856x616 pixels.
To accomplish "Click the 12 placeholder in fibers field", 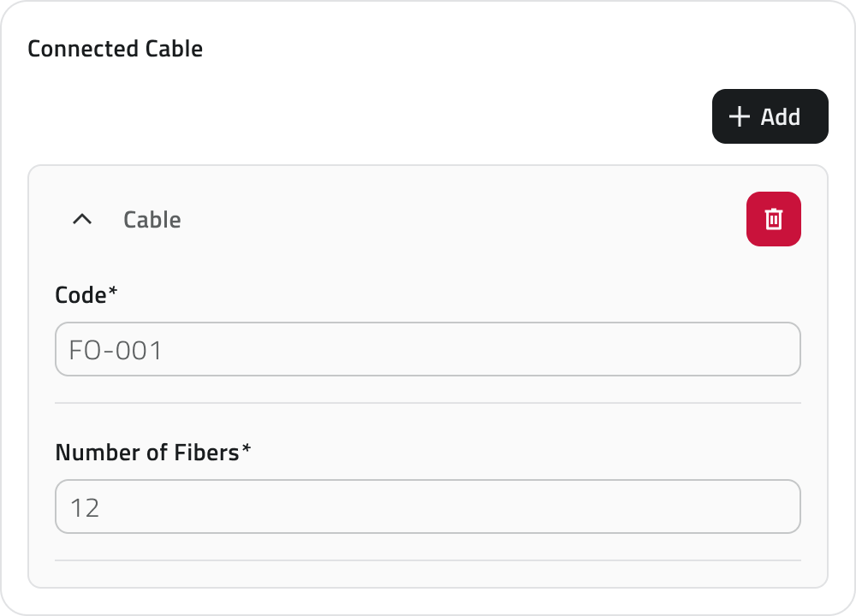I will [x=85, y=508].
